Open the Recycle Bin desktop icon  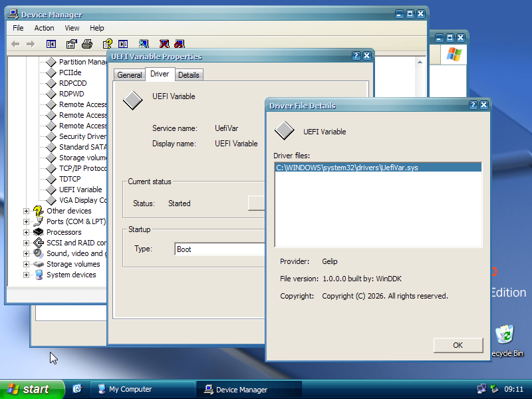click(505, 335)
